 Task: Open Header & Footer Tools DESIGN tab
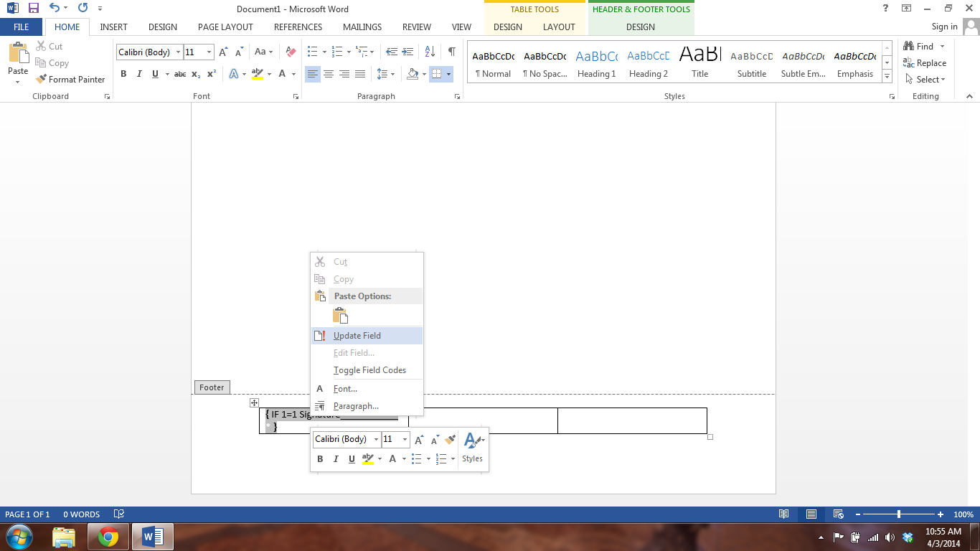[641, 27]
